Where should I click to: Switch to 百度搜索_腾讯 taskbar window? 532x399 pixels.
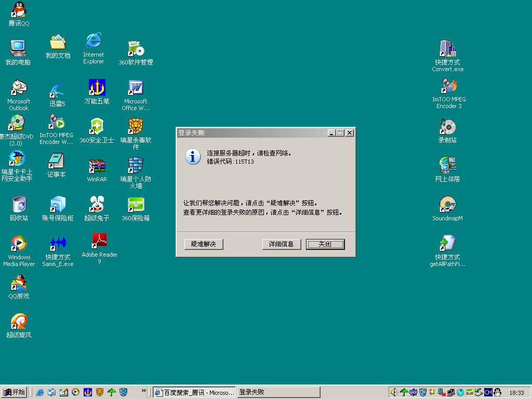point(194,392)
